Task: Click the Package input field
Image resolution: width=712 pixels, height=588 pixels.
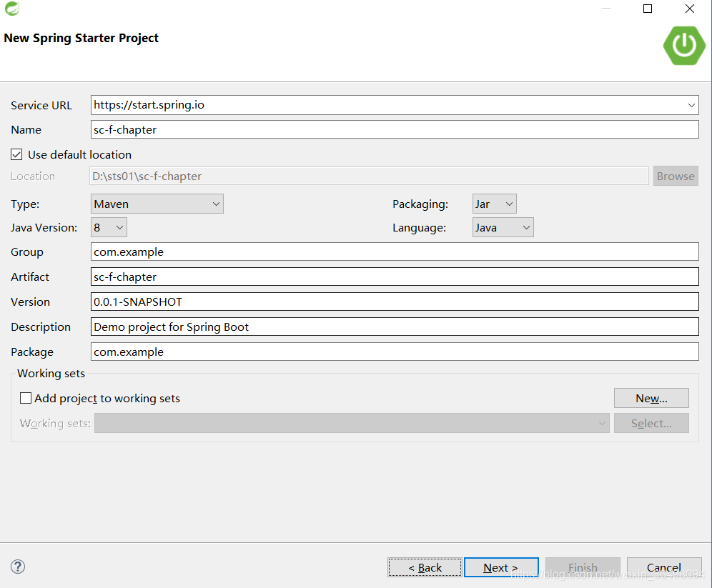Action: (395, 352)
